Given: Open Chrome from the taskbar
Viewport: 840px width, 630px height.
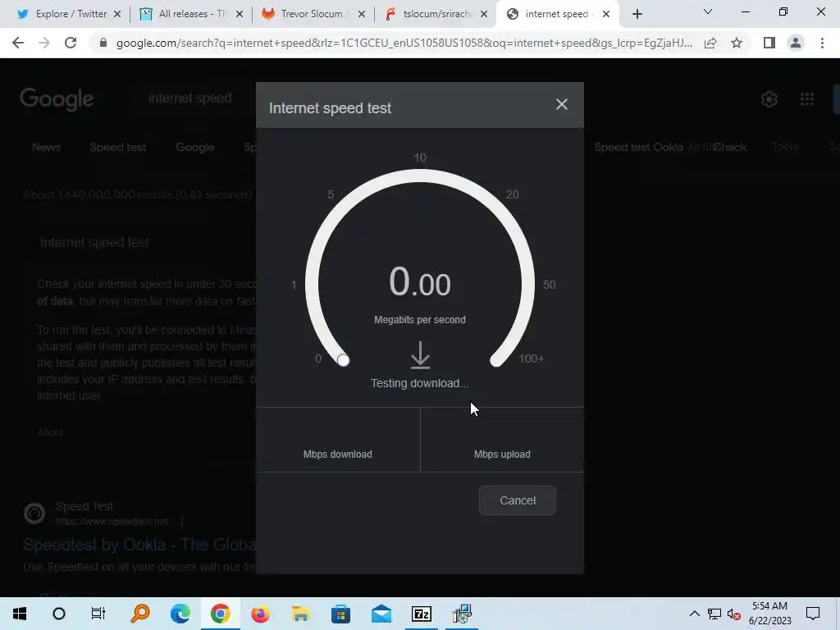Looking at the screenshot, I should click(x=220, y=614).
